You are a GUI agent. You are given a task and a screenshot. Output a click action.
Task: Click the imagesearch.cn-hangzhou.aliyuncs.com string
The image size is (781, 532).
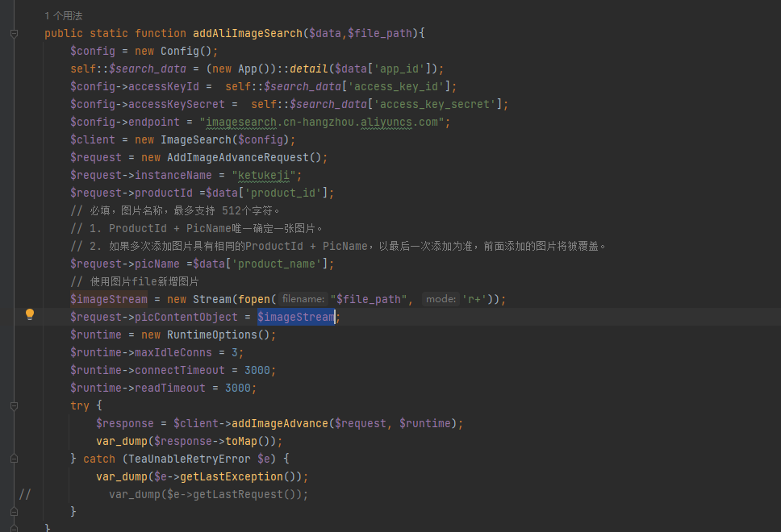click(x=322, y=122)
